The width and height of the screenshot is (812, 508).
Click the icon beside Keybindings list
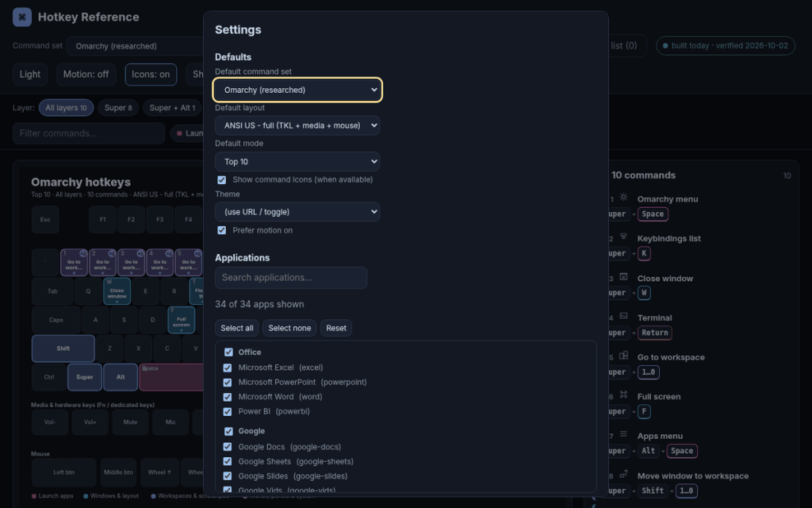tap(623, 237)
